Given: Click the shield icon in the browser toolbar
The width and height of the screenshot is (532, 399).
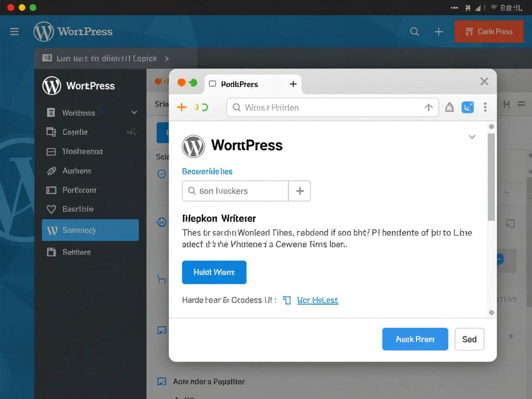Looking at the screenshot, I should click(449, 107).
